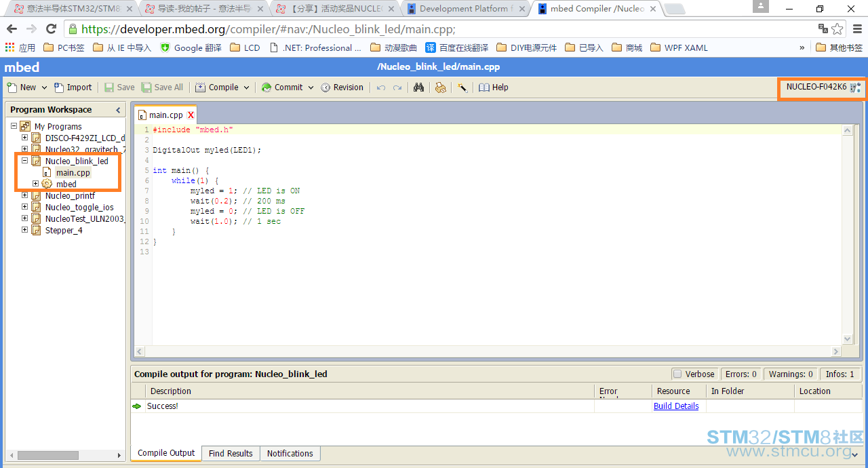Viewport: 868px width, 468px height.
Task: Expand the Nucleo32_gravitech program node
Action: click(x=24, y=149)
